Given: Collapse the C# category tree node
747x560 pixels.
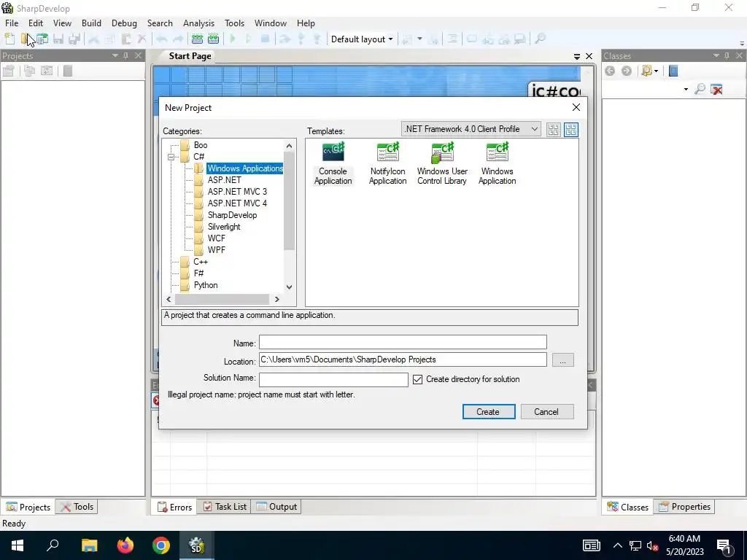Looking at the screenshot, I should tap(171, 157).
